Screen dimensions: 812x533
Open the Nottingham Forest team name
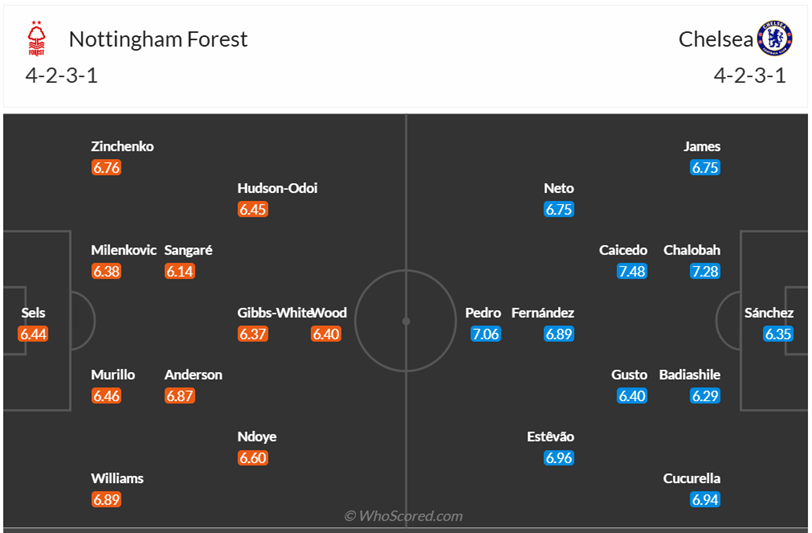(x=158, y=39)
